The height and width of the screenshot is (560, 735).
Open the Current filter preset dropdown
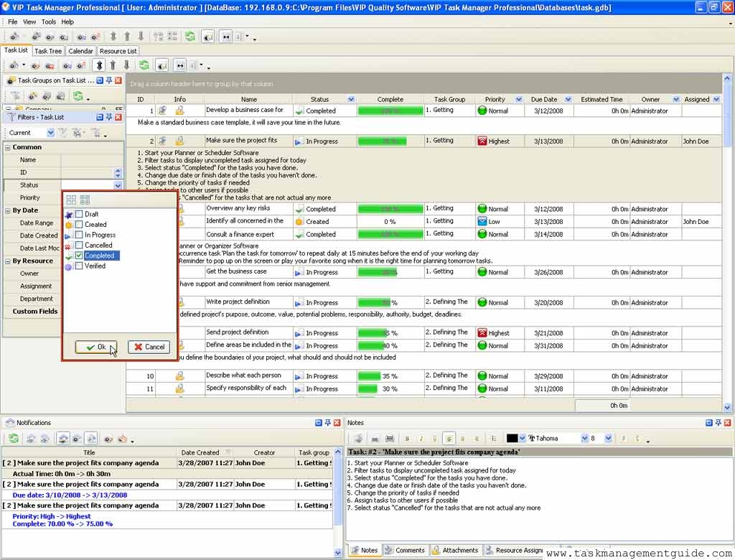click(51, 133)
